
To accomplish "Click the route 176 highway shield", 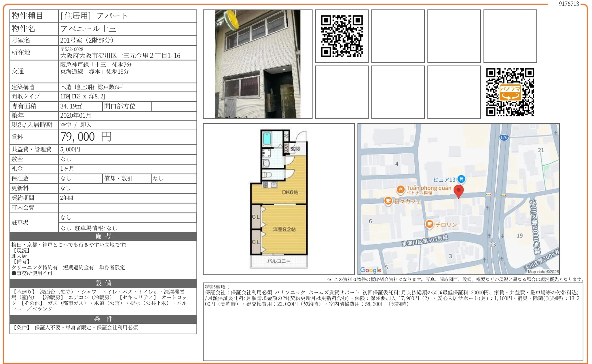I will pyautogui.click(x=504, y=138).
